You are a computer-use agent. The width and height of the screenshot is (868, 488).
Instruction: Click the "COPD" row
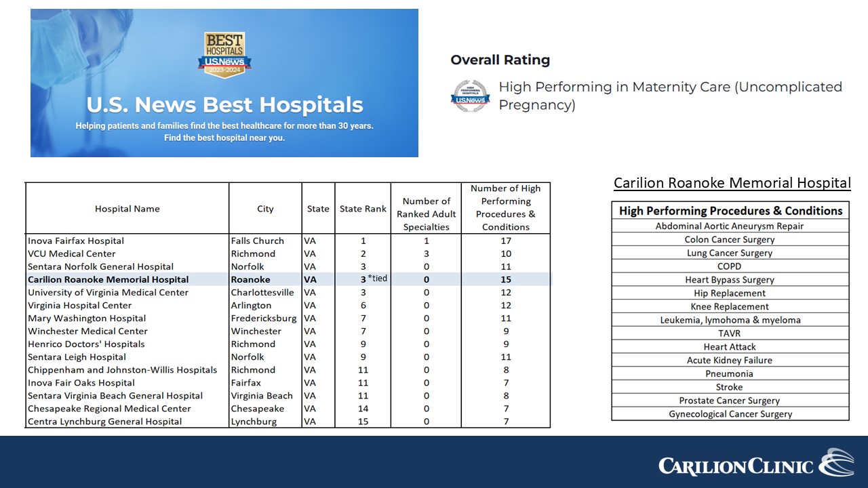730,266
